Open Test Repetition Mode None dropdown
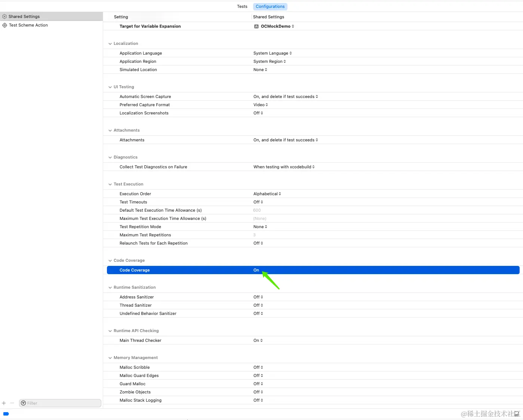This screenshot has height=420, width=523. point(260,227)
